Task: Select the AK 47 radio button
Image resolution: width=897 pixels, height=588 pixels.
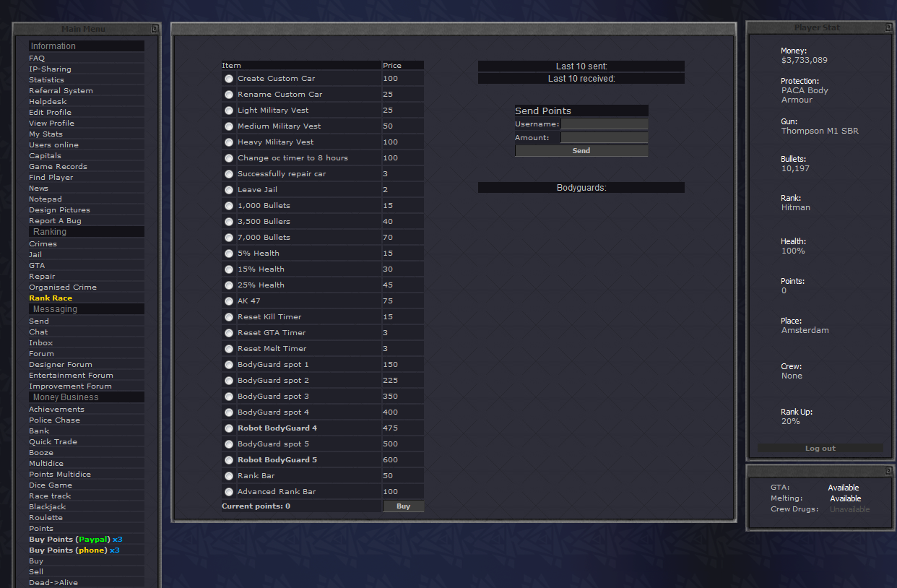Action: tap(229, 301)
